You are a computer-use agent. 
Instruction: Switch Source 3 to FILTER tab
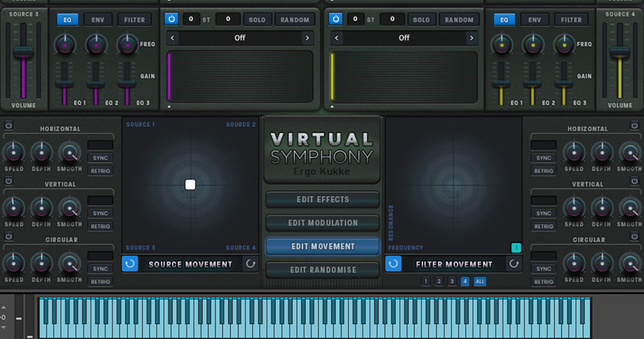tap(134, 20)
